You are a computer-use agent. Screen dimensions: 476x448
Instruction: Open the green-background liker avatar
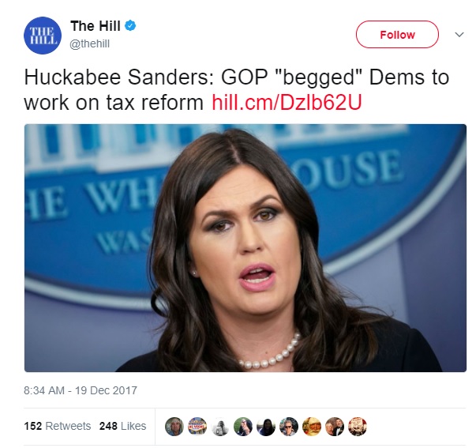(x=243, y=427)
